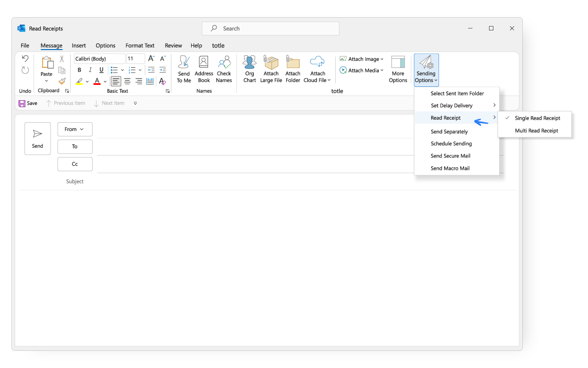
Task: Toggle Bold formatting
Action: [x=79, y=70]
